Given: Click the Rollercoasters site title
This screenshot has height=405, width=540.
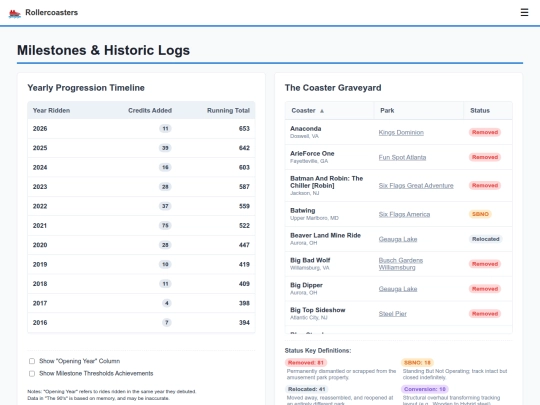Looking at the screenshot, I should (x=52, y=12).
